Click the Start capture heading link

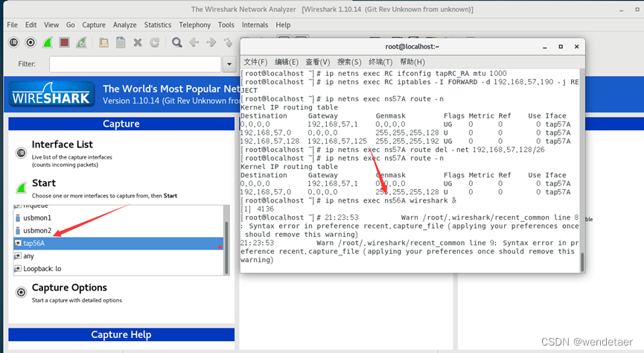click(44, 183)
